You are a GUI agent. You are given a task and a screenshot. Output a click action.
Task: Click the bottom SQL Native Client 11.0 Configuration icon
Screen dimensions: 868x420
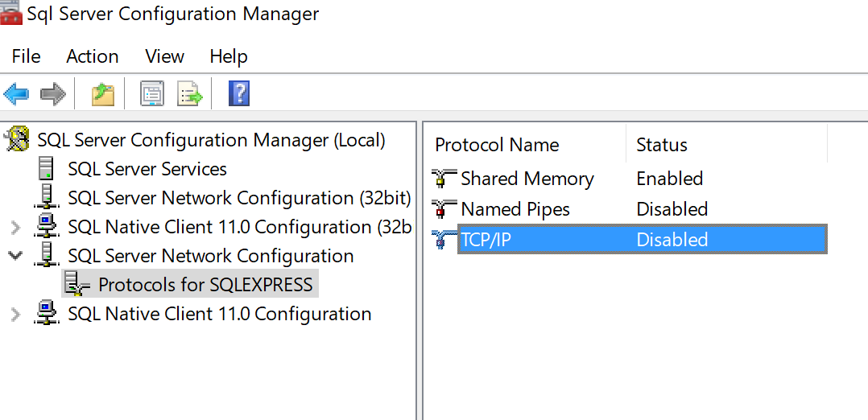point(47,313)
